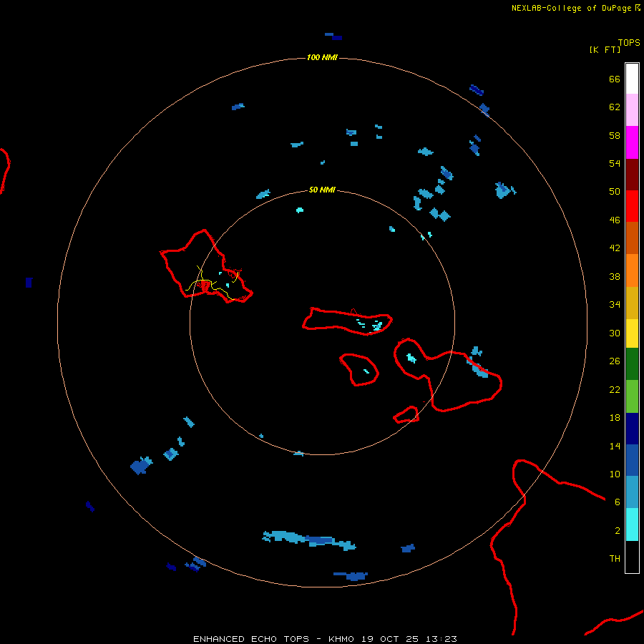This screenshot has height=644, width=644.
Task: Click the 19 OCT 25 13:23 timestamp
Action: [x=409, y=639]
